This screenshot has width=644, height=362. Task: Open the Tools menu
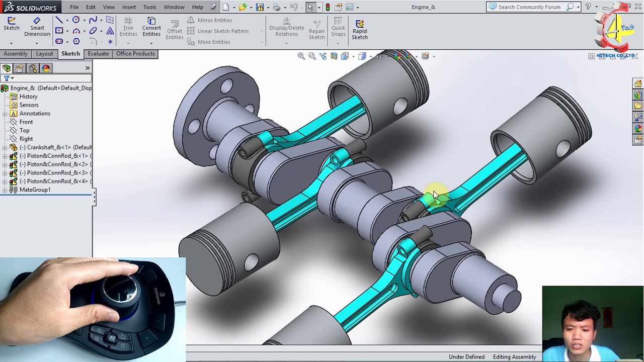tap(149, 7)
